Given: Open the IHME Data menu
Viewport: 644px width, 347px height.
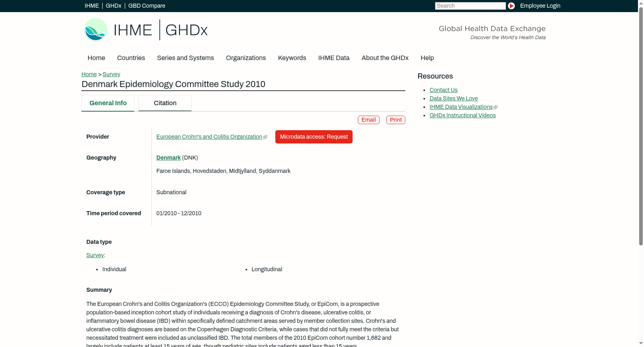Looking at the screenshot, I should click(x=334, y=58).
